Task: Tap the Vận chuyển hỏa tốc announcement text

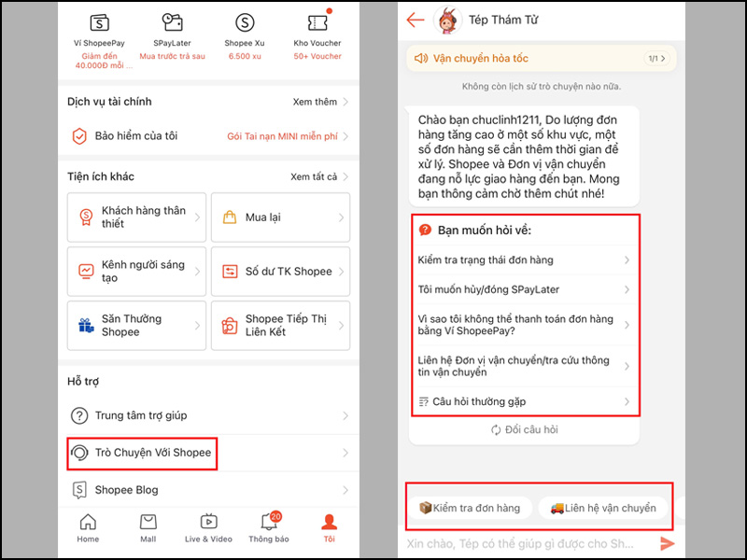Action: click(x=481, y=59)
